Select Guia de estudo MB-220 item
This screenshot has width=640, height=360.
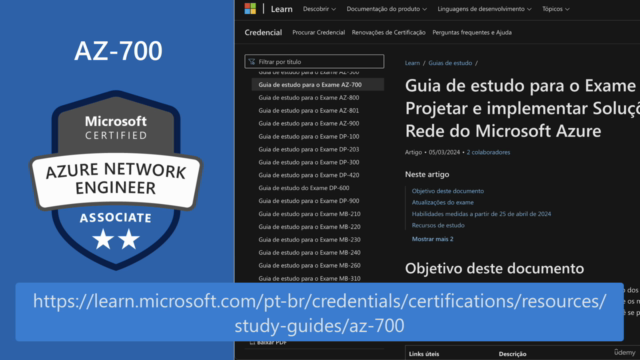pyautogui.click(x=309, y=227)
